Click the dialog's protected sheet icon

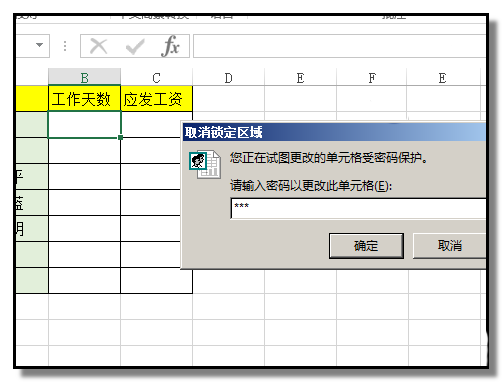tap(205, 164)
